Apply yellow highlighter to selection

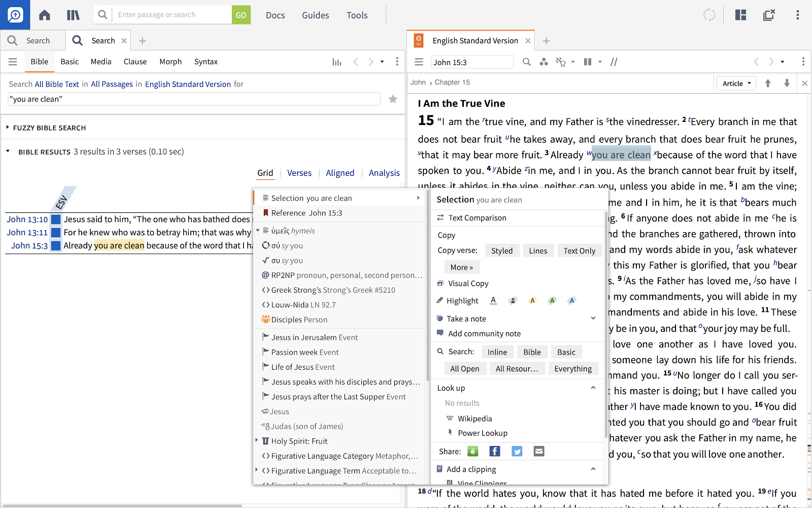click(532, 300)
